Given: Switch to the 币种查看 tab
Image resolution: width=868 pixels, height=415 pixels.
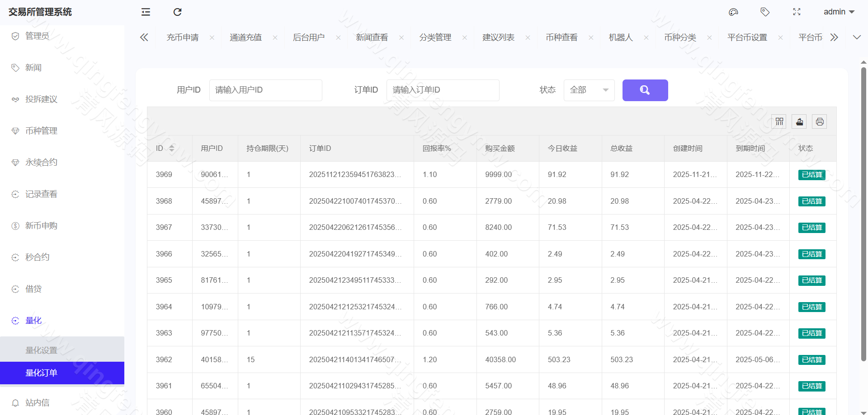Looking at the screenshot, I should (x=561, y=37).
